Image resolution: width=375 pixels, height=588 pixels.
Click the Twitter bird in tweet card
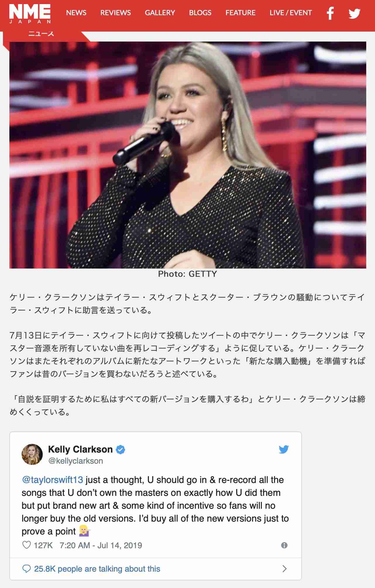coord(283,449)
